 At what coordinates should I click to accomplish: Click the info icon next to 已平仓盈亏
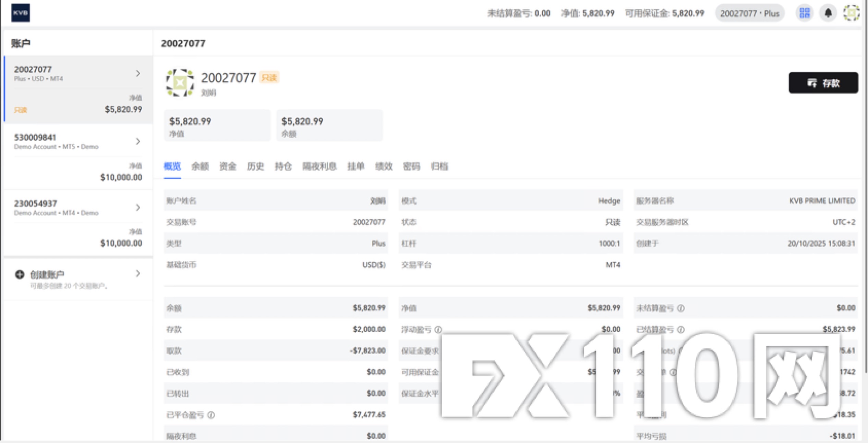pyautogui.click(x=211, y=415)
